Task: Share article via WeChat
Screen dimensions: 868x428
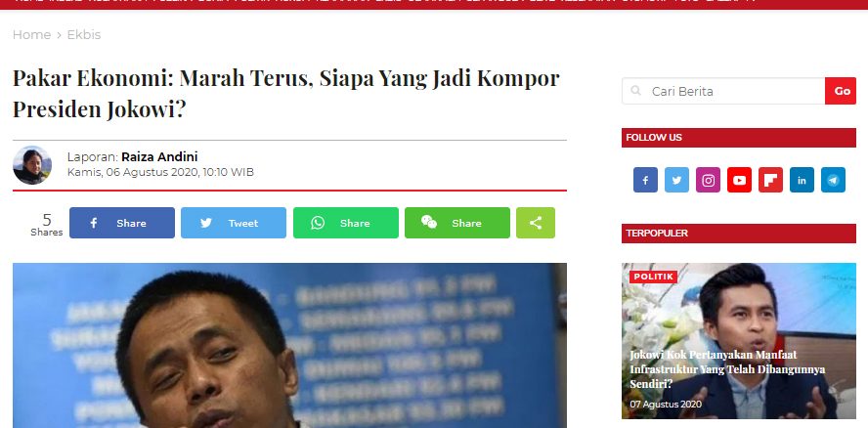Action: click(x=457, y=223)
